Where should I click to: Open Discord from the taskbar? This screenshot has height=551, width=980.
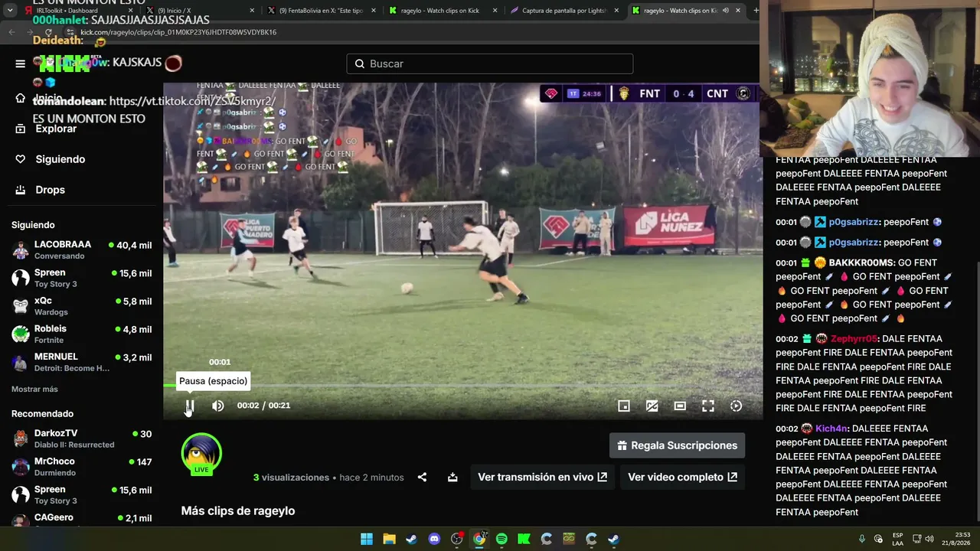pyautogui.click(x=434, y=539)
